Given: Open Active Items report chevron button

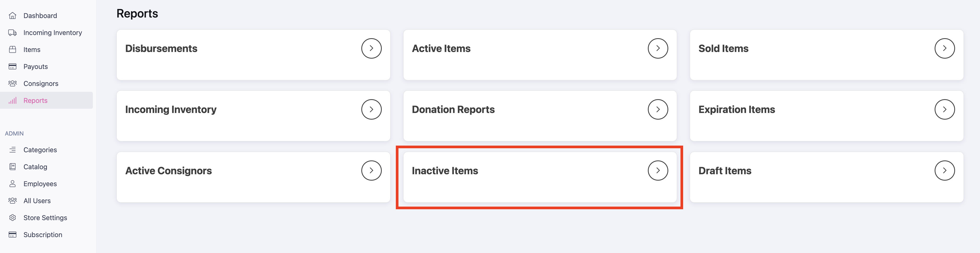Looking at the screenshot, I should [x=658, y=48].
